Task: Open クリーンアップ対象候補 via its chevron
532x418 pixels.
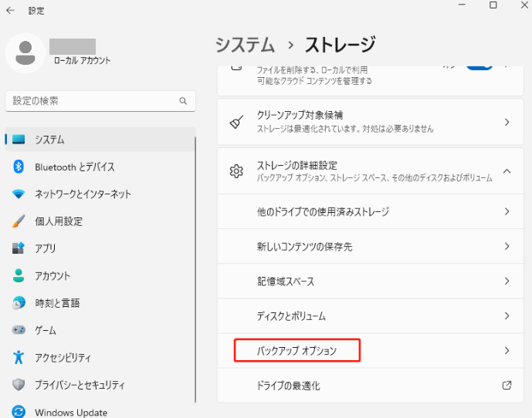Action: [507, 122]
